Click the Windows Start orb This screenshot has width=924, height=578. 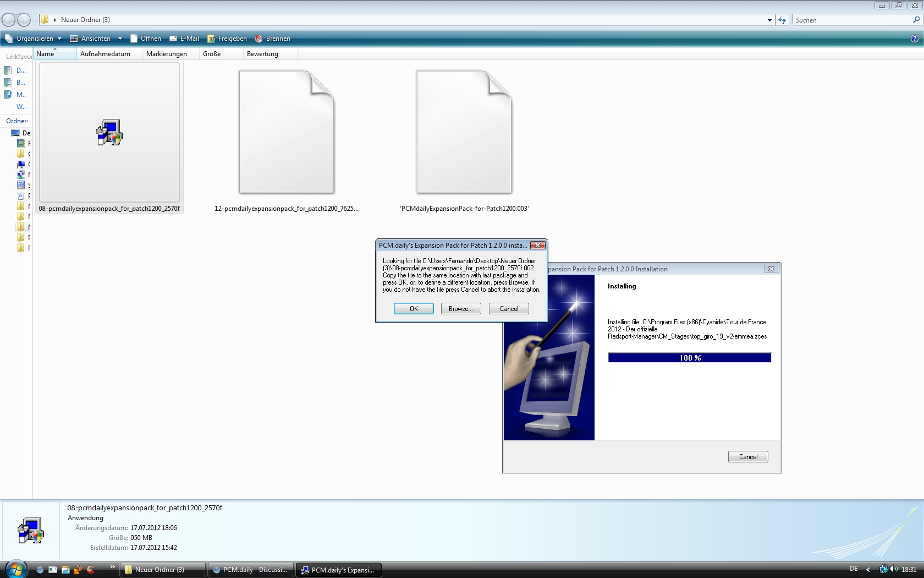[x=15, y=569]
